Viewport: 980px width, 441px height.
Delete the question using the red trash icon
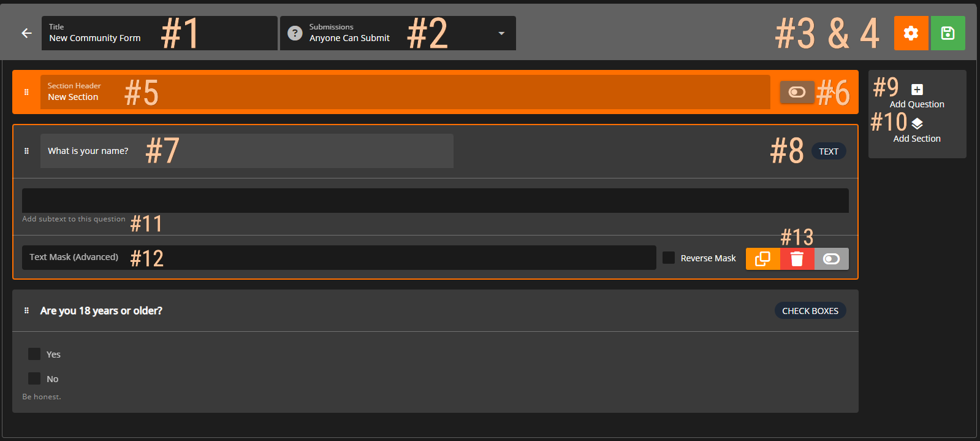pyautogui.click(x=797, y=259)
